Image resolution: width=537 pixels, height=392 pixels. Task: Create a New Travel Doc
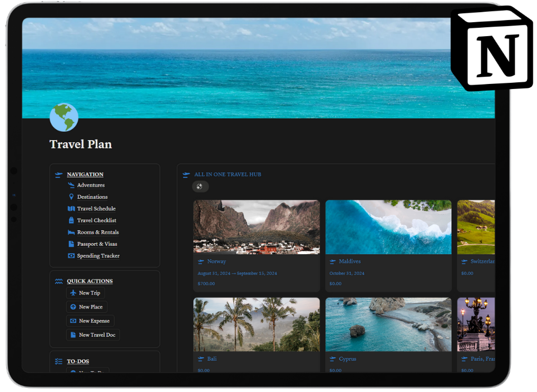click(x=97, y=335)
